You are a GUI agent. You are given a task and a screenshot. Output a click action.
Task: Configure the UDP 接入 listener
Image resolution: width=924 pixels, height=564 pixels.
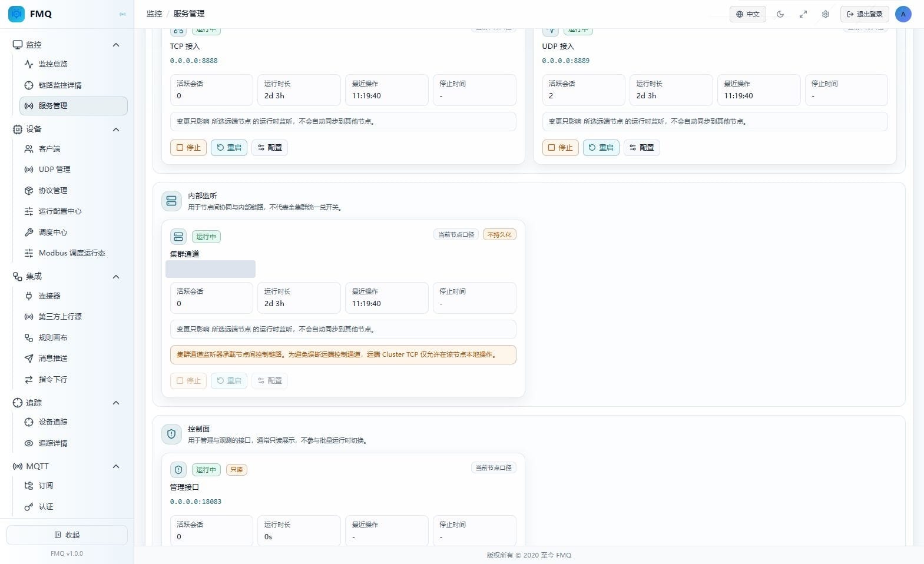point(642,148)
